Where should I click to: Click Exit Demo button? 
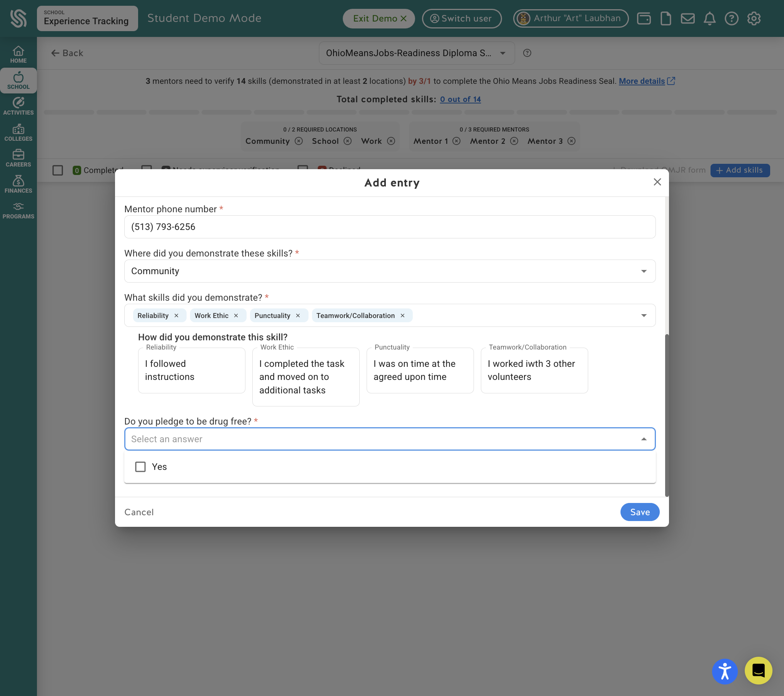point(379,18)
